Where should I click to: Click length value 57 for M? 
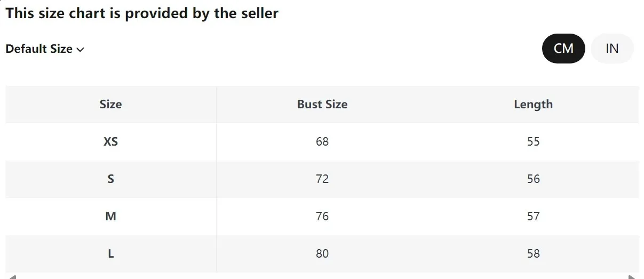[x=533, y=217]
